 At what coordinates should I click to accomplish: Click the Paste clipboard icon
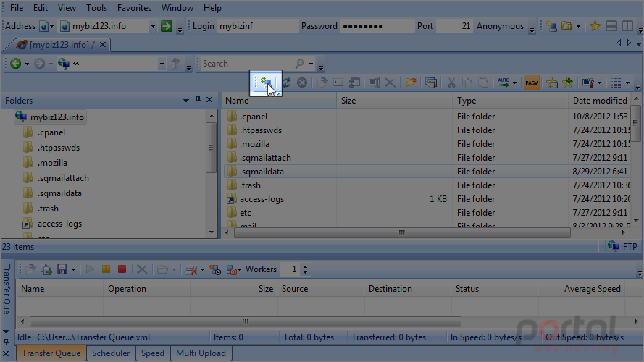tap(484, 83)
